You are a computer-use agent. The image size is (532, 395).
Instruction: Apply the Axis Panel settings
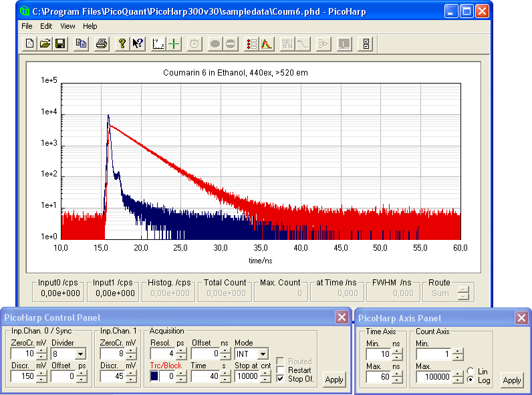click(x=512, y=380)
